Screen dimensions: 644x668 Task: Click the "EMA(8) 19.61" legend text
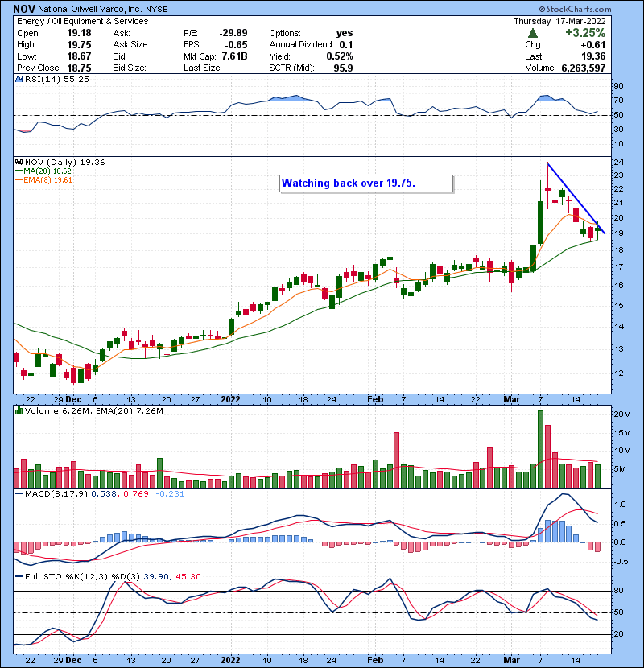47,179
